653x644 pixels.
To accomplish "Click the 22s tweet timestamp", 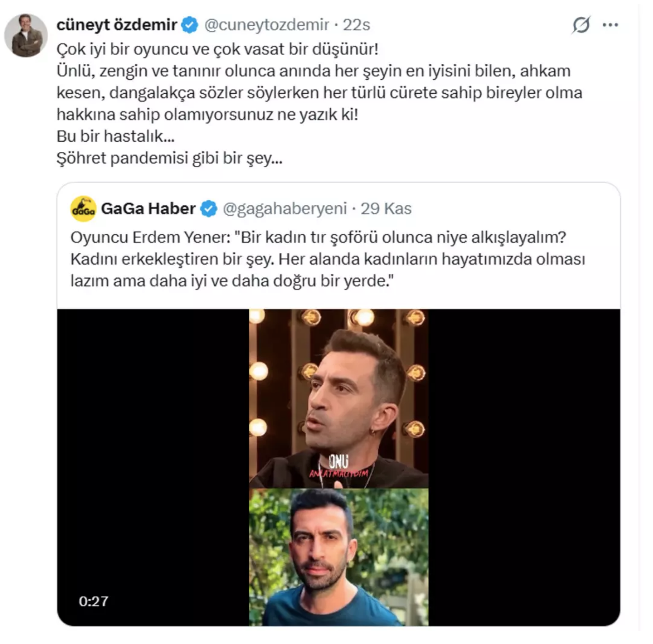I will pyautogui.click(x=356, y=25).
